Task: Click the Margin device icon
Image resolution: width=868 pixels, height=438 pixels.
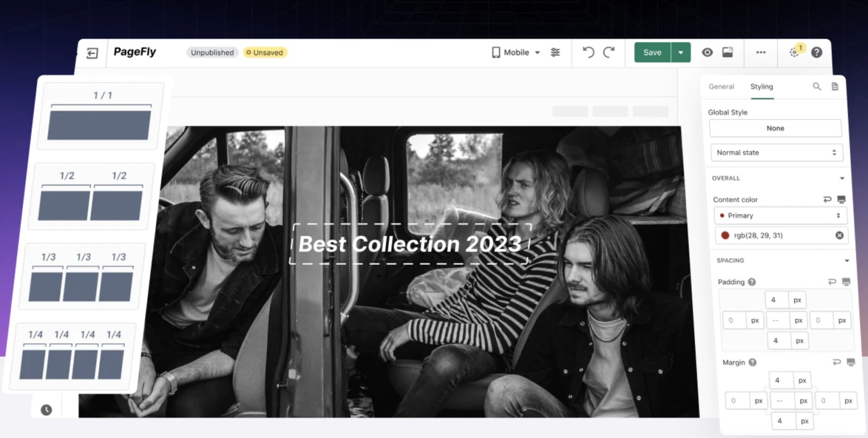Action: 851,362
